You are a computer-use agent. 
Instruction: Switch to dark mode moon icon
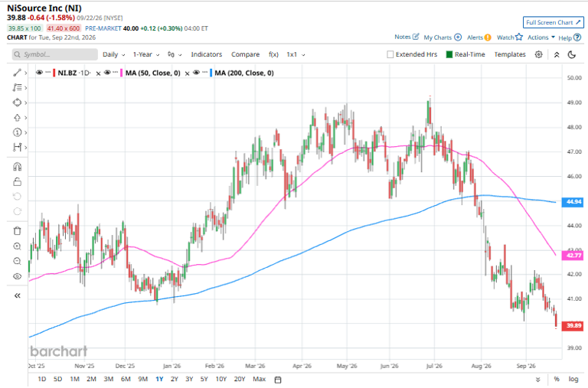click(572, 55)
